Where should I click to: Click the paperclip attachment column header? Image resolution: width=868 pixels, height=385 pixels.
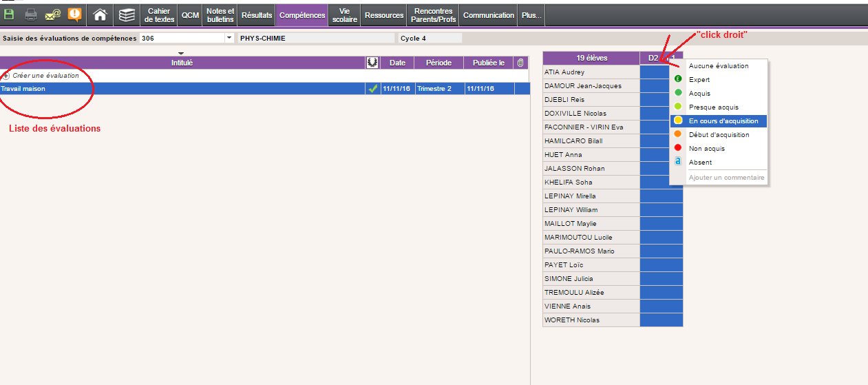(x=520, y=63)
